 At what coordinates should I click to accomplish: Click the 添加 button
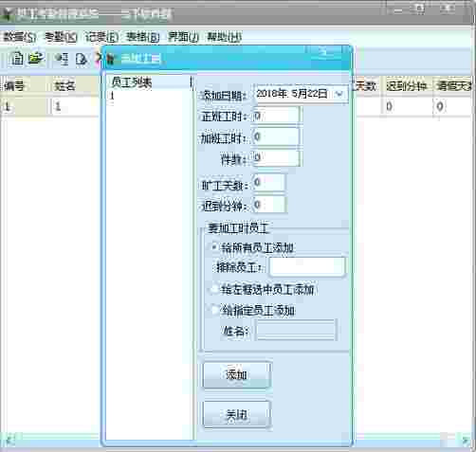click(x=237, y=375)
